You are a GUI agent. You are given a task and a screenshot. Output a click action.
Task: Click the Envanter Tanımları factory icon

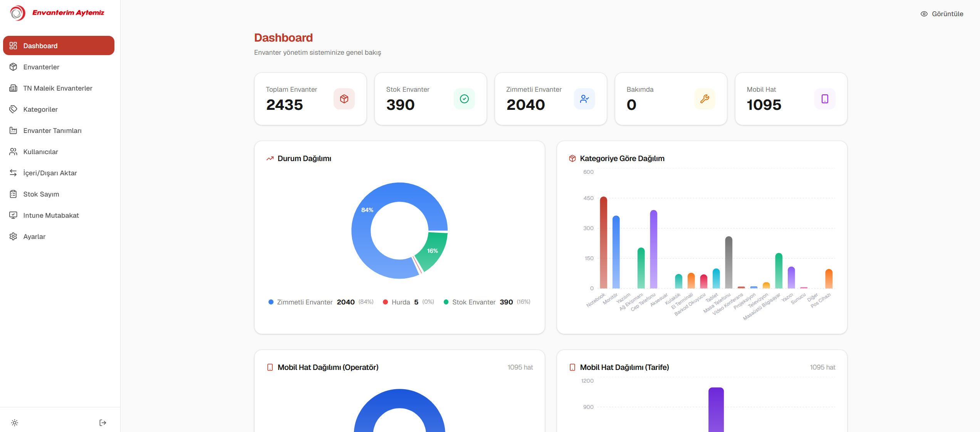13,130
